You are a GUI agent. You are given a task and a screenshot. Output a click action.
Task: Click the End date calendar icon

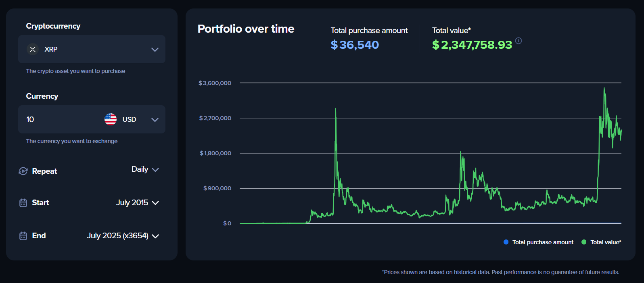pos(23,236)
